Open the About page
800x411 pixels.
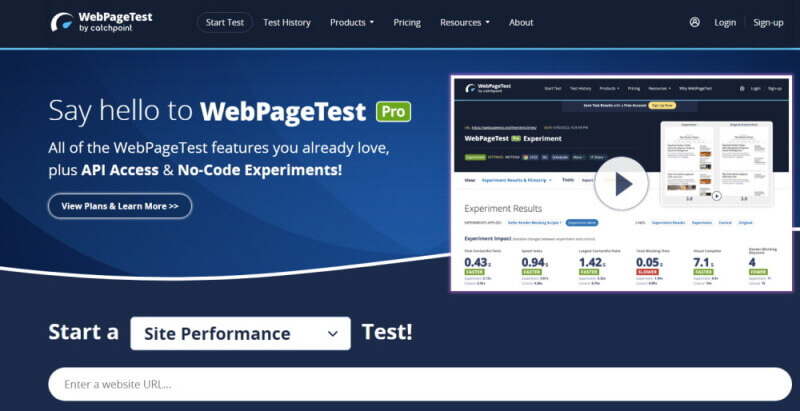pyautogui.click(x=521, y=22)
